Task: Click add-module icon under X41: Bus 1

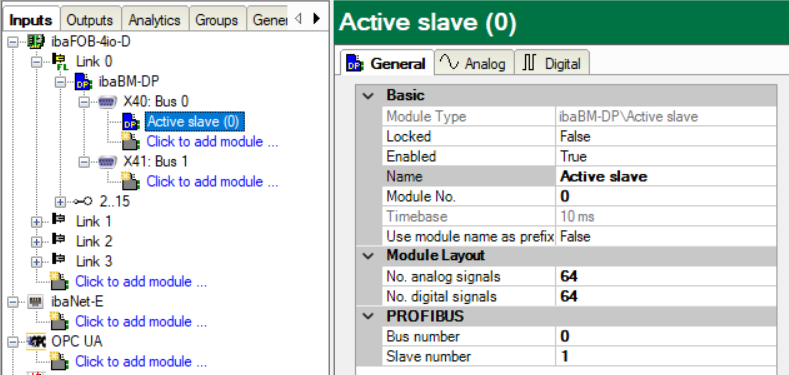Action: [130, 182]
